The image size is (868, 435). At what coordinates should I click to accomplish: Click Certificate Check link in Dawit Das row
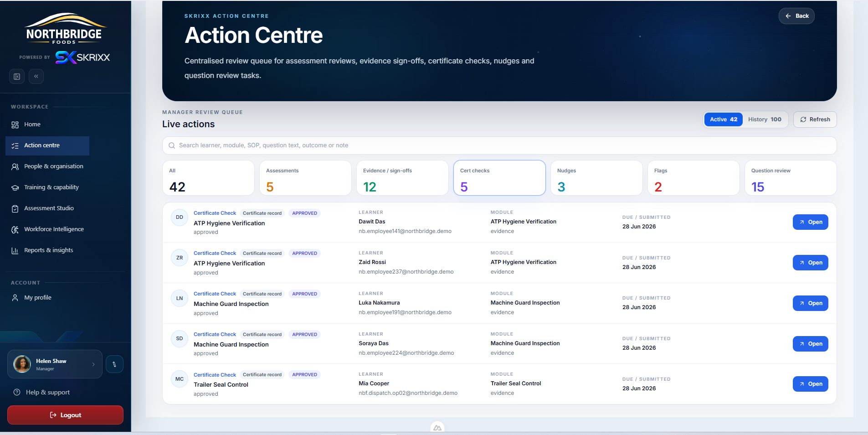point(215,213)
